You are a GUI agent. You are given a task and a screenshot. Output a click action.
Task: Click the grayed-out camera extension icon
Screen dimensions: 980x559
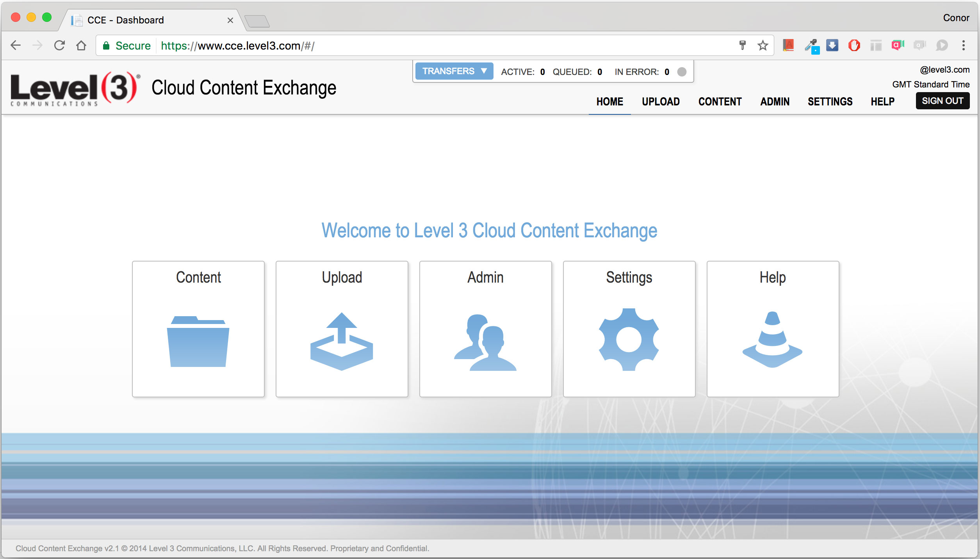tap(920, 46)
